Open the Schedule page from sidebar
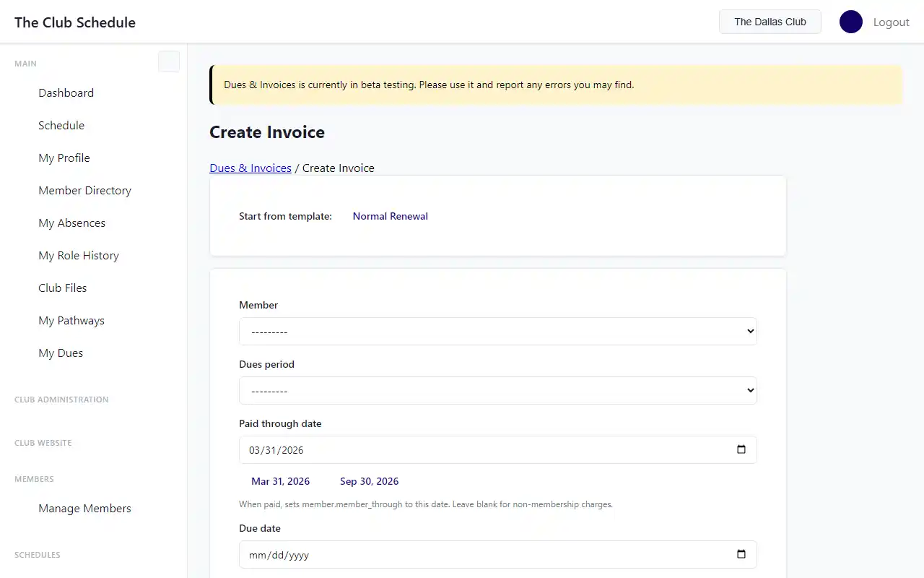 coord(61,125)
